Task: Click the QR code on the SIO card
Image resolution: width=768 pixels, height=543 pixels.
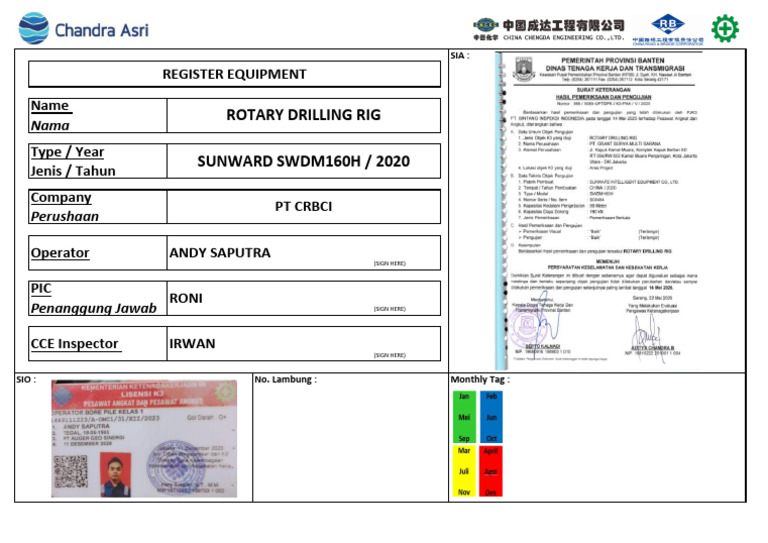Action: [x=71, y=471]
